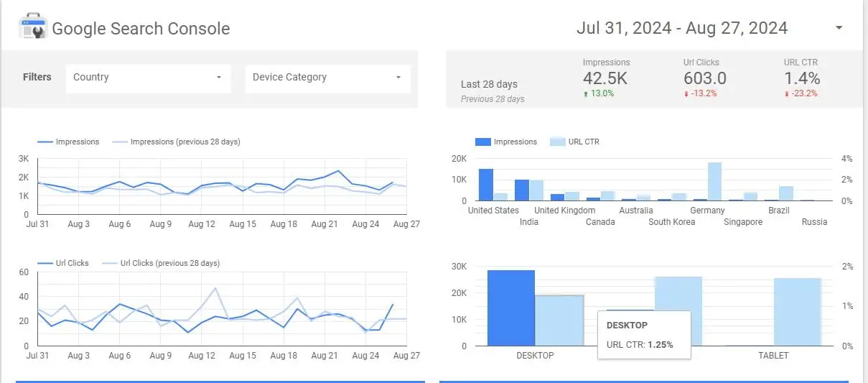Screen dimensions: 868x383
Task: Click the Google Search Console title text
Action: 141,29
